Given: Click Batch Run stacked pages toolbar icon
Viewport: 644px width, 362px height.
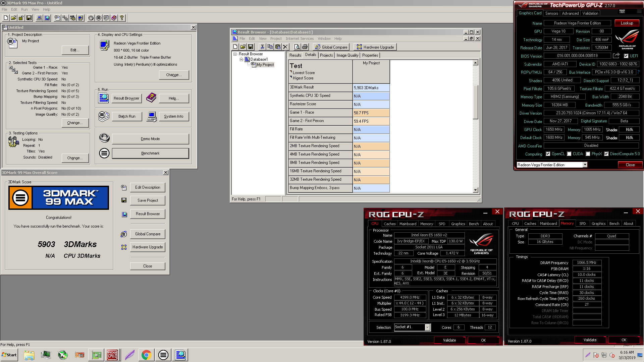Looking at the screenshot, I should click(106, 18).
